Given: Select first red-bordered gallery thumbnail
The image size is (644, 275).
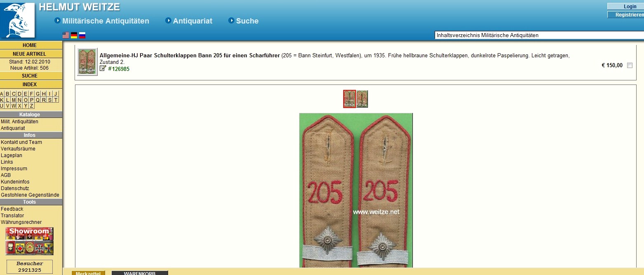Looking at the screenshot, I should coord(349,99).
